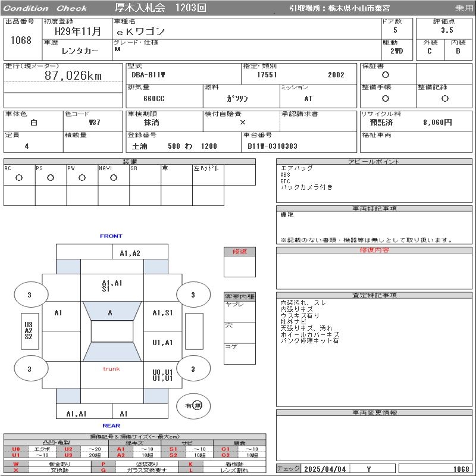Click recycle status 預託済
The width and height of the screenshot is (476, 476).
(381, 123)
